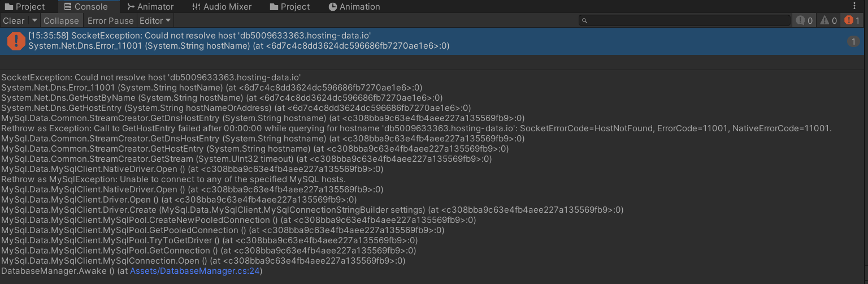Click the 'Rethrow as Exception' GetHostEntry line
Viewport: 868px width, 284px height.
tap(416, 128)
